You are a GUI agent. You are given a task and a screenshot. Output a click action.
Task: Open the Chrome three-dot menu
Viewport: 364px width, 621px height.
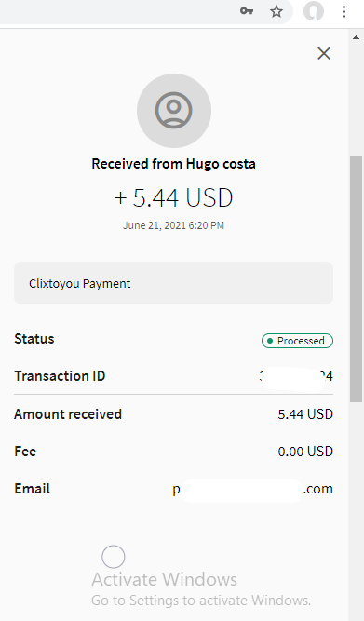point(344,11)
